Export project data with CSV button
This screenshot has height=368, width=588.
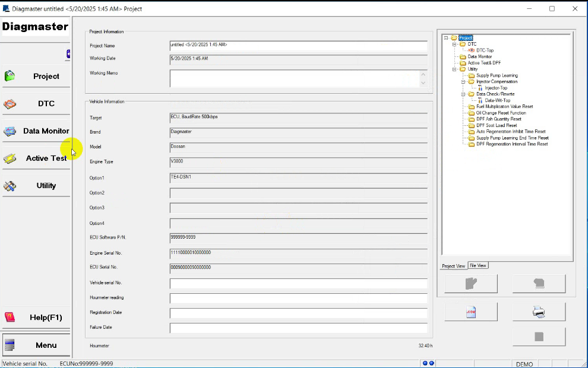pos(470,312)
